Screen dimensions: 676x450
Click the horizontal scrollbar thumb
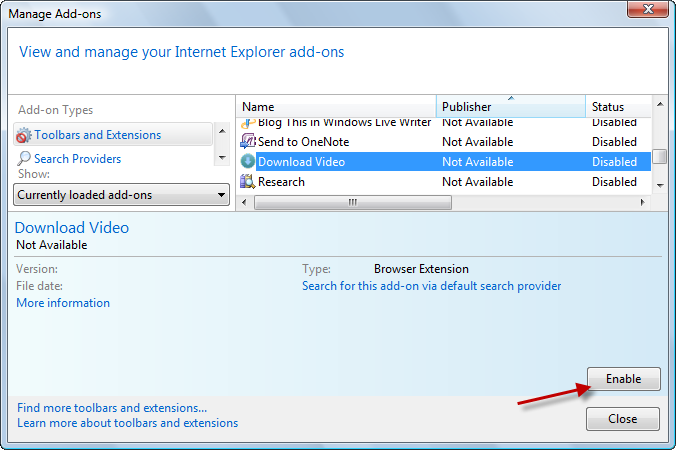(x=353, y=202)
